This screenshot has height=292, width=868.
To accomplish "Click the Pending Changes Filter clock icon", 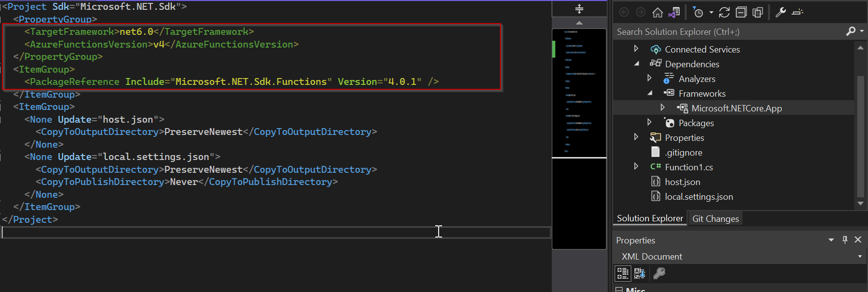I will [698, 12].
